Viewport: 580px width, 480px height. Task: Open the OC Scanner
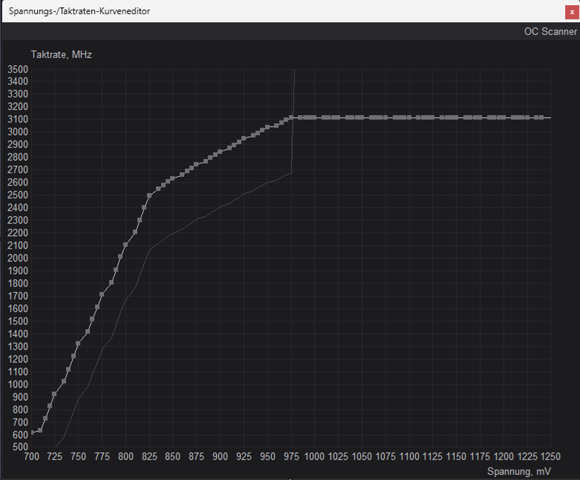click(550, 31)
